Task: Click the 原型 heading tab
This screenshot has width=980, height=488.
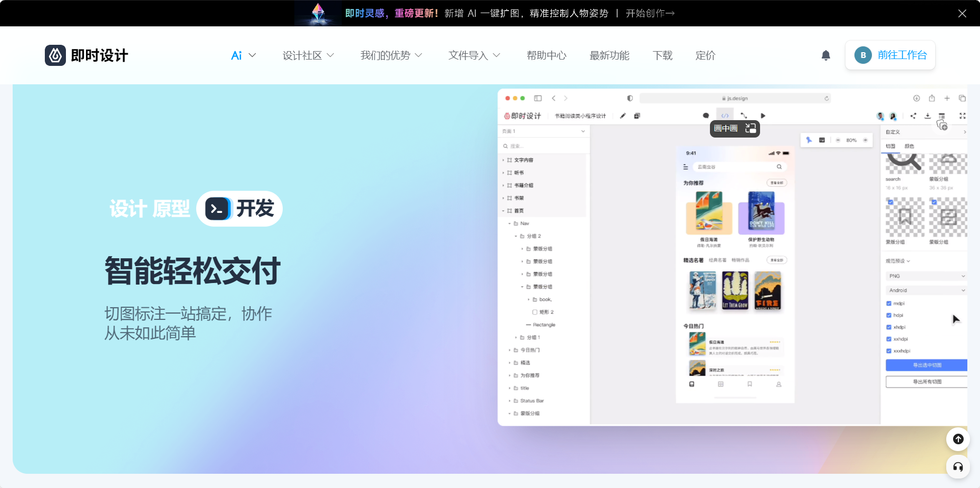Action: tap(171, 209)
